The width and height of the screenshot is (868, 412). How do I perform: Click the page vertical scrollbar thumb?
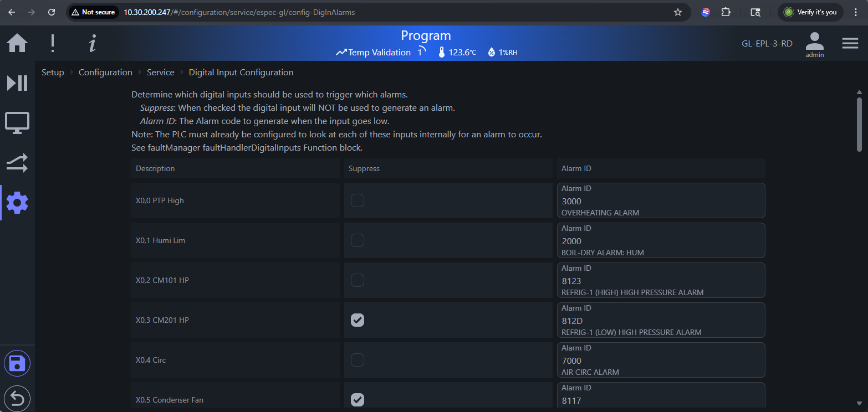[859, 124]
